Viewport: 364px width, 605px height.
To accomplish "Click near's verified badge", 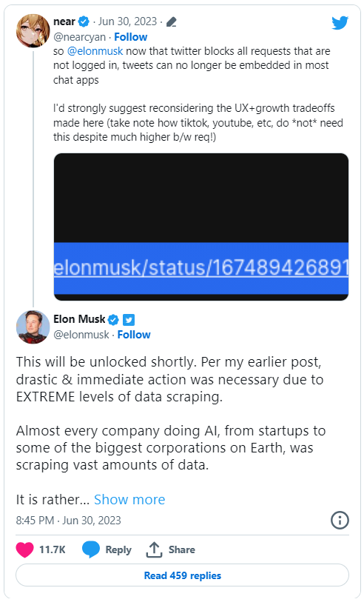I will pos(84,21).
